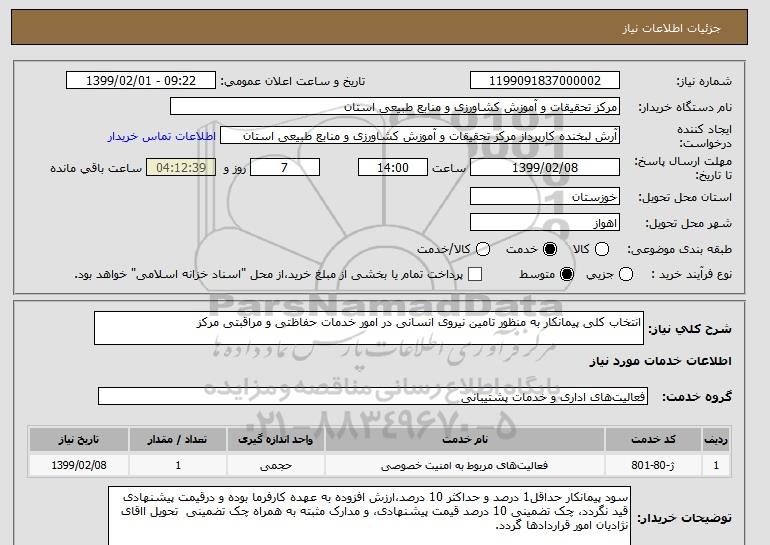The image size is (770, 545).
Task: Click the تاریخ نیاز column header
Action: (x=79, y=439)
